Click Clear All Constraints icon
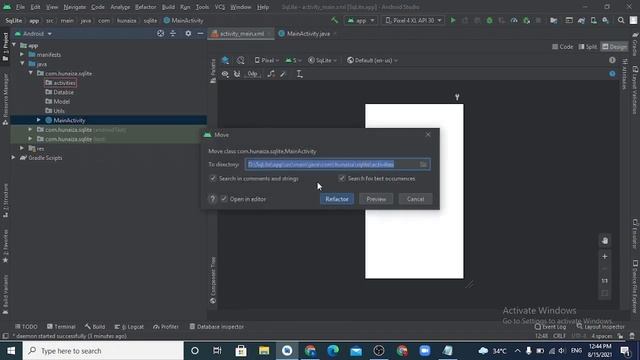This screenshot has height=360, width=640. click(271, 74)
